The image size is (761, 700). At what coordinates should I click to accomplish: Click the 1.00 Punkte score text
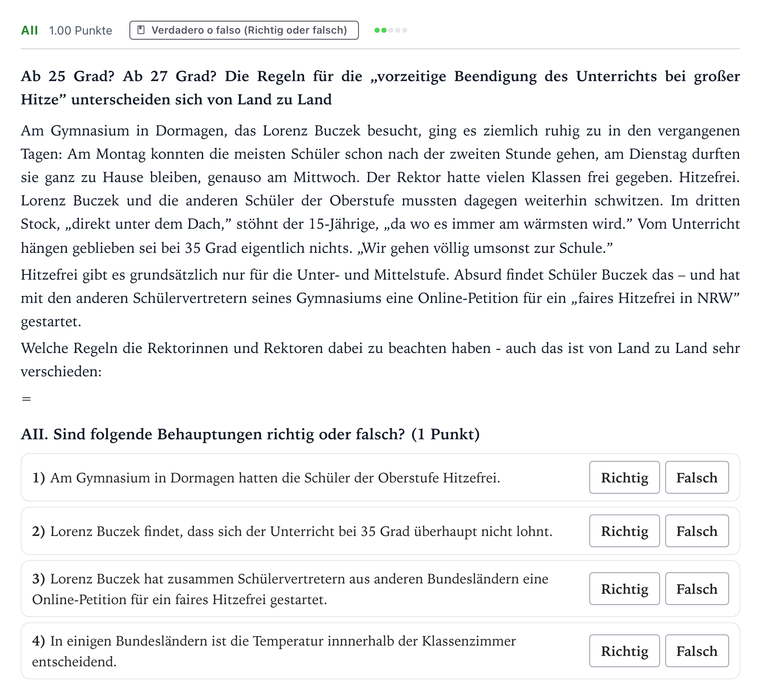[81, 30]
